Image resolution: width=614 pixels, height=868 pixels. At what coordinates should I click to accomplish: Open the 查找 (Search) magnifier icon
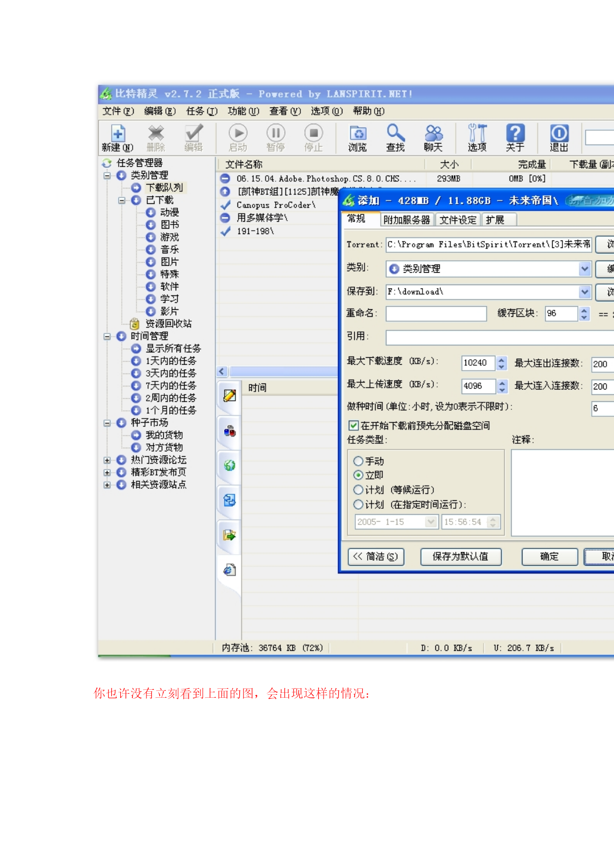(395, 138)
